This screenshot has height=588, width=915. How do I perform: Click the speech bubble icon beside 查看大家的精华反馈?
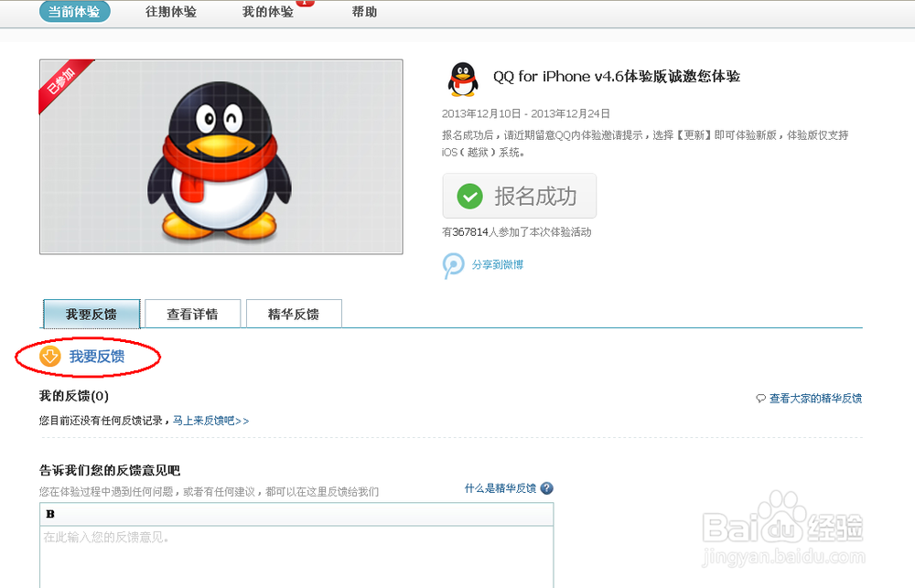point(761,399)
